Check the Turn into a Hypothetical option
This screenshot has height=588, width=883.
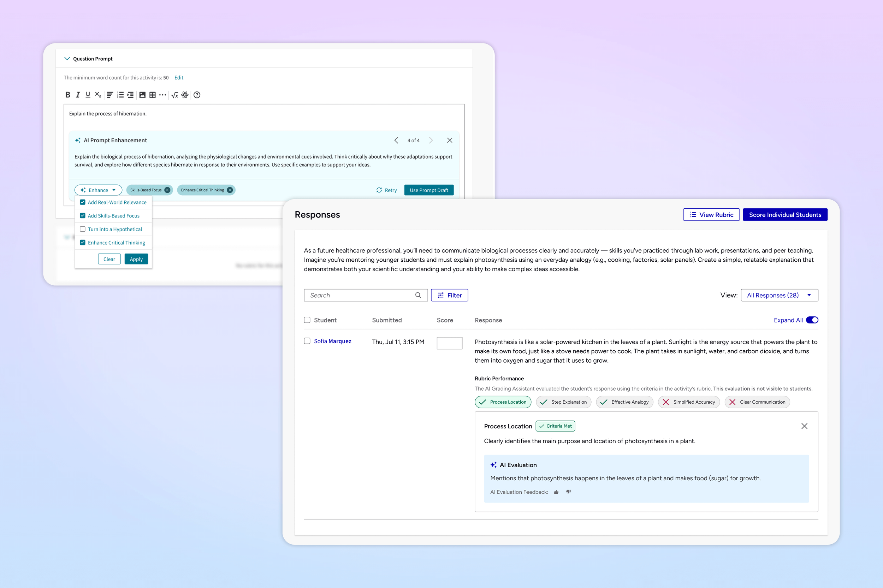coord(83,229)
